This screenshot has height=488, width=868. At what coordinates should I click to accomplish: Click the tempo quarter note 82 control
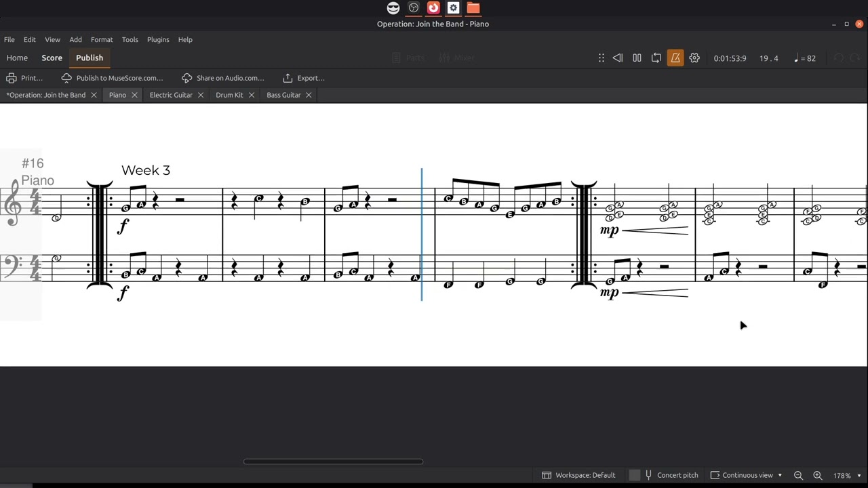click(x=805, y=58)
